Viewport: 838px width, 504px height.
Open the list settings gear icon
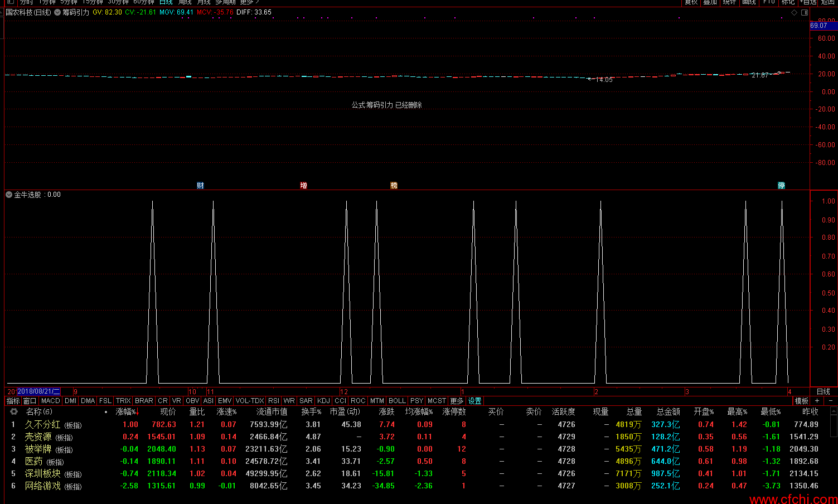point(13,412)
